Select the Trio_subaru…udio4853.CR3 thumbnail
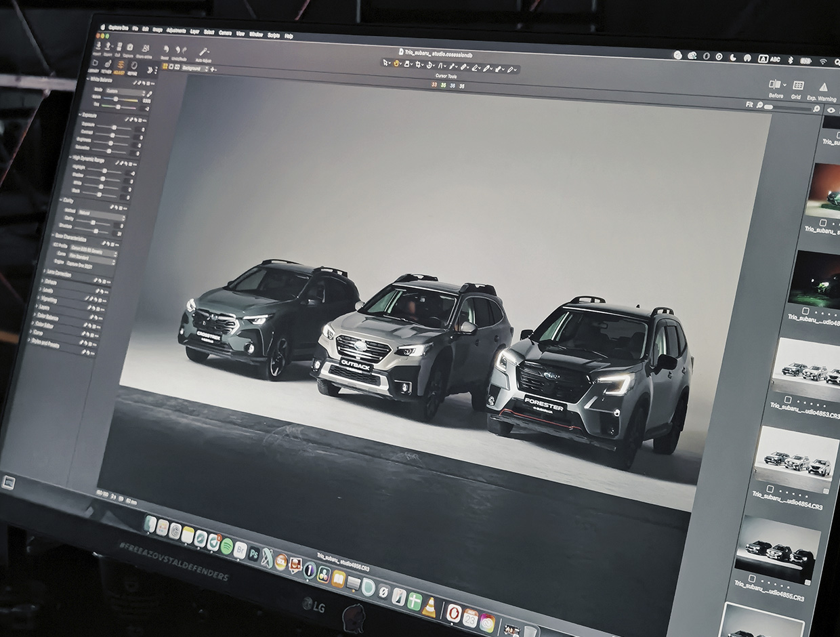Image resolution: width=840 pixels, height=637 pixels. click(x=807, y=369)
